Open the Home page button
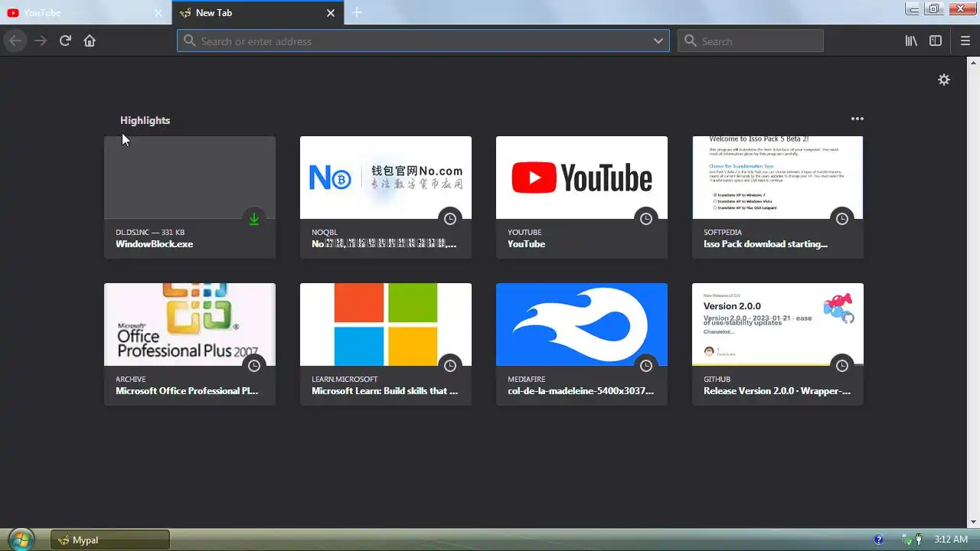The height and width of the screenshot is (551, 980). coord(90,41)
